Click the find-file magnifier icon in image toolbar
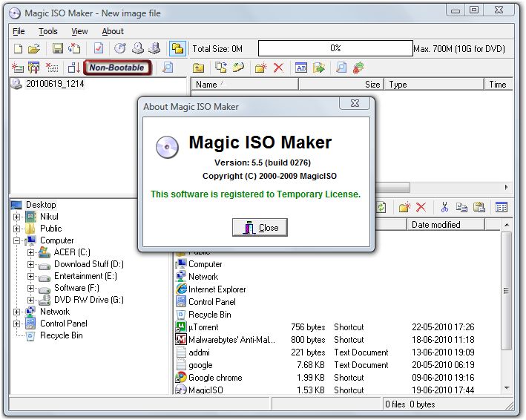The width and height of the screenshot is (526, 420). 341,68
